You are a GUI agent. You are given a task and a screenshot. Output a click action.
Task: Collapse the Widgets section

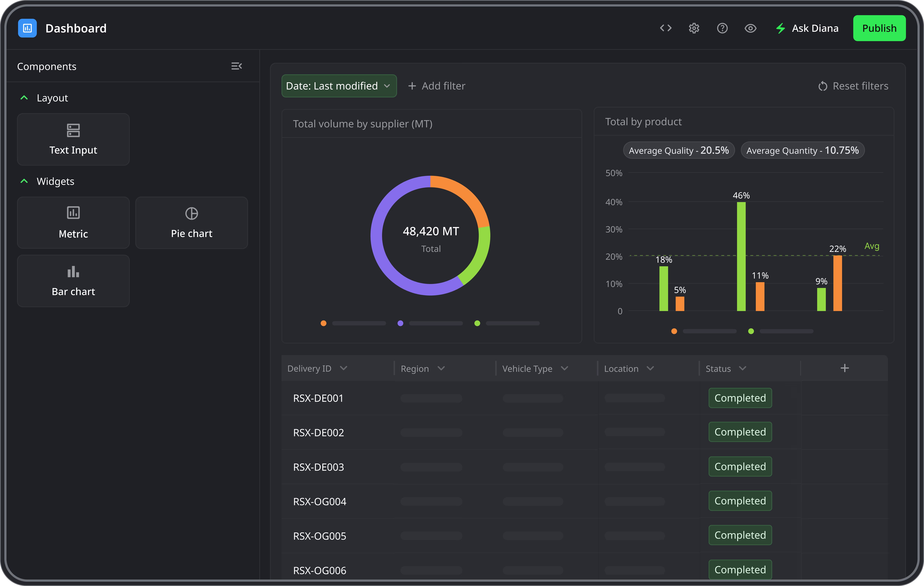tap(24, 181)
